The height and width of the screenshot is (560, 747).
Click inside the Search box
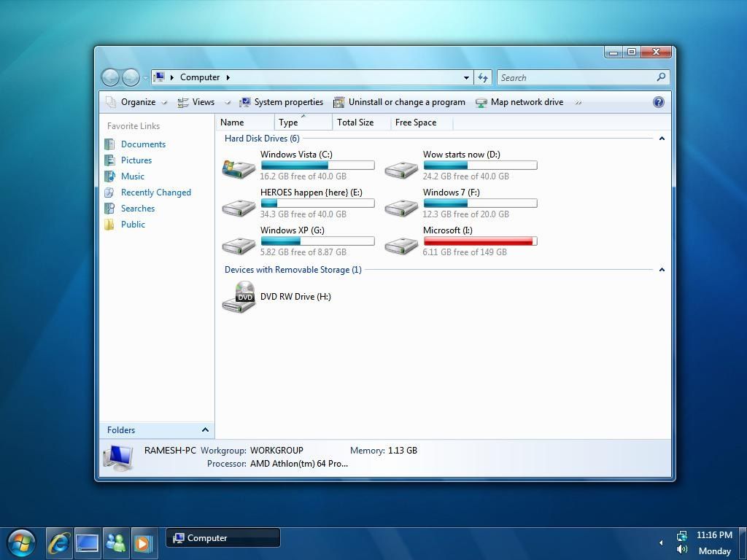576,77
